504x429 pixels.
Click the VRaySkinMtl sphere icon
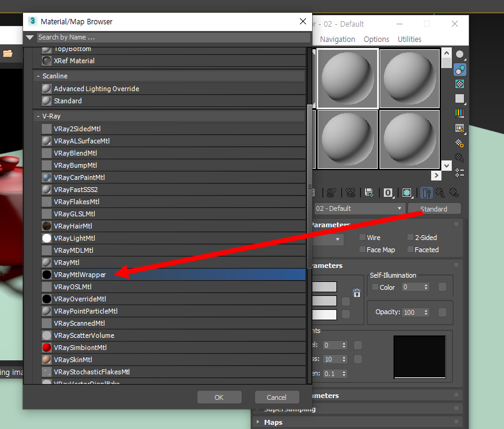[x=47, y=360]
